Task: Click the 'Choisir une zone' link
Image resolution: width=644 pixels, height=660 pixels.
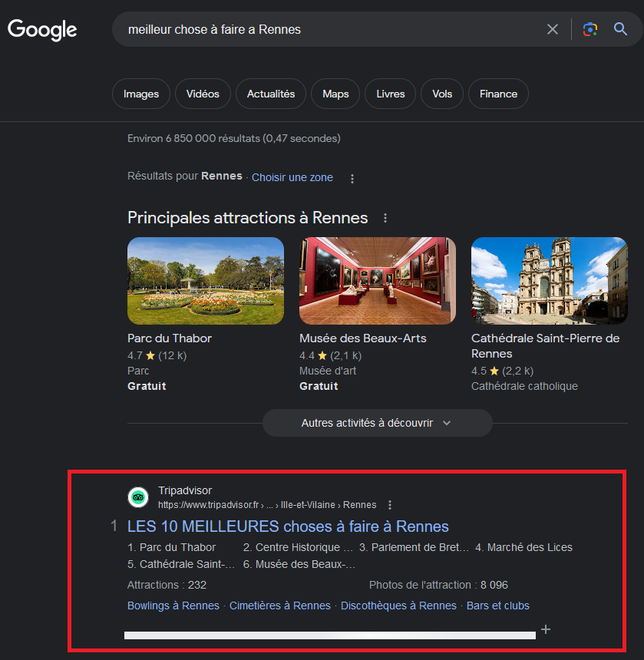Action: pyautogui.click(x=292, y=177)
